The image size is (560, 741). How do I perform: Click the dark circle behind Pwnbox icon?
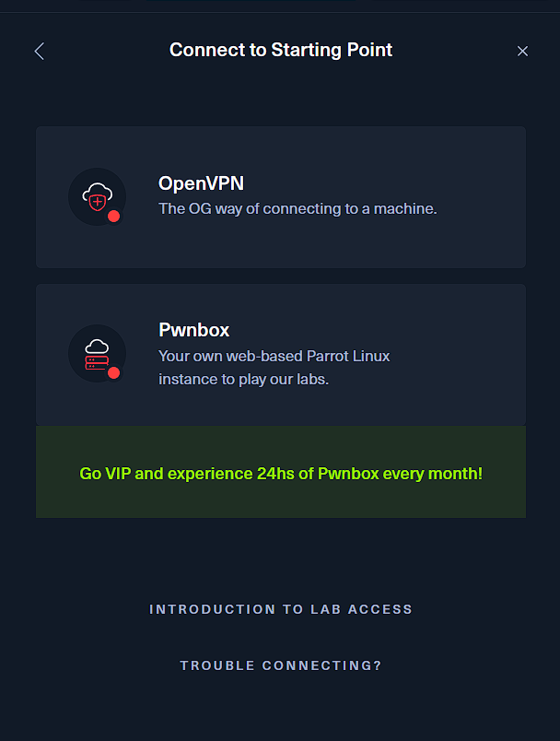coord(79,339)
